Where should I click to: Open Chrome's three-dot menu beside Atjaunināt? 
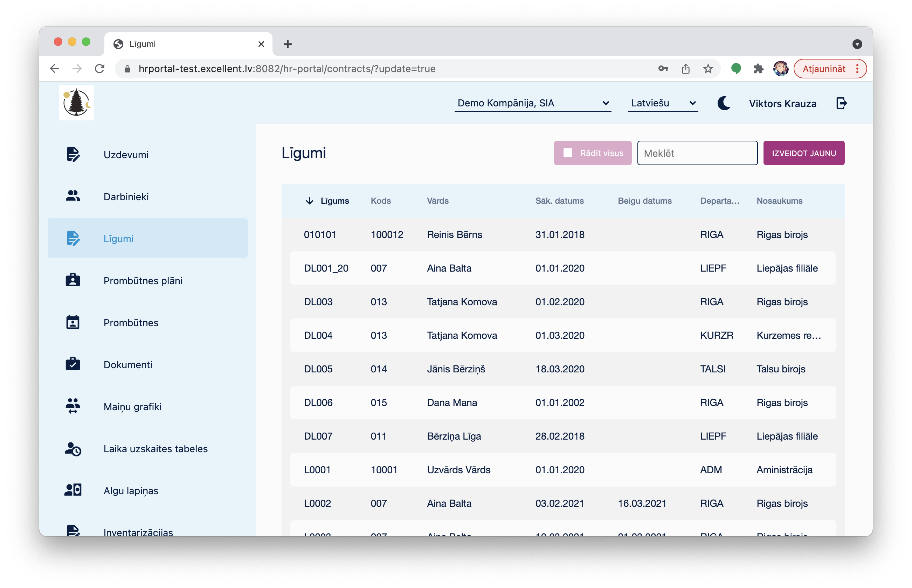click(x=857, y=69)
